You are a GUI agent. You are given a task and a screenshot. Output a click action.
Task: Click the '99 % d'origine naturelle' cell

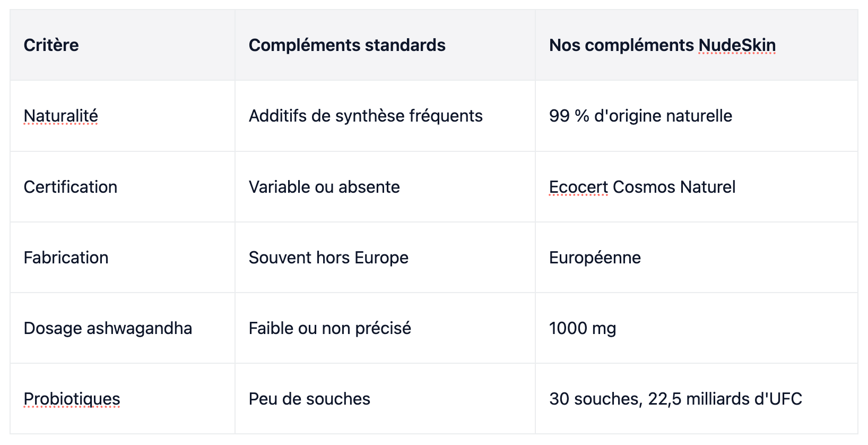[x=697, y=116]
